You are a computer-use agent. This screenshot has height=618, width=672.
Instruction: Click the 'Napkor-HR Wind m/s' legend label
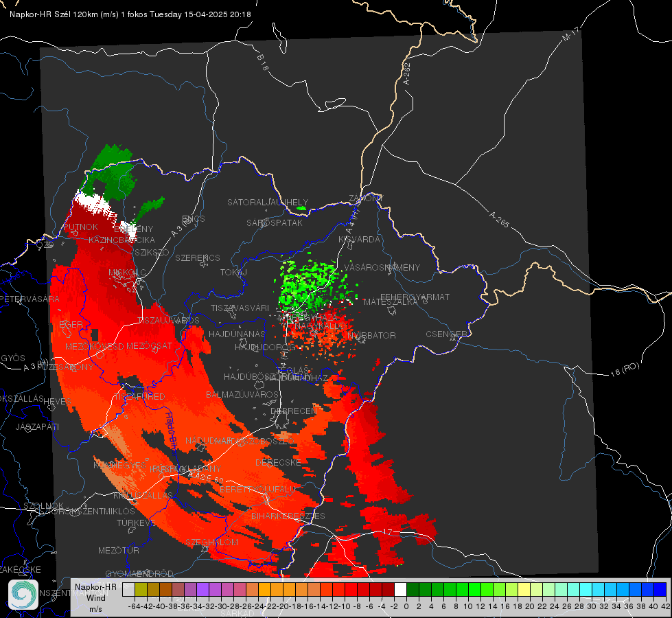[x=95, y=597]
